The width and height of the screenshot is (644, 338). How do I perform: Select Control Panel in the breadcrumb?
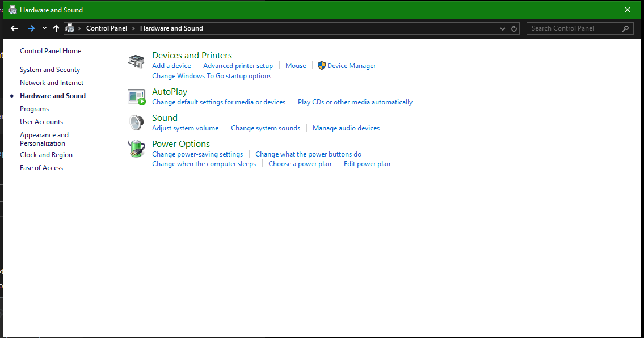pyautogui.click(x=107, y=28)
